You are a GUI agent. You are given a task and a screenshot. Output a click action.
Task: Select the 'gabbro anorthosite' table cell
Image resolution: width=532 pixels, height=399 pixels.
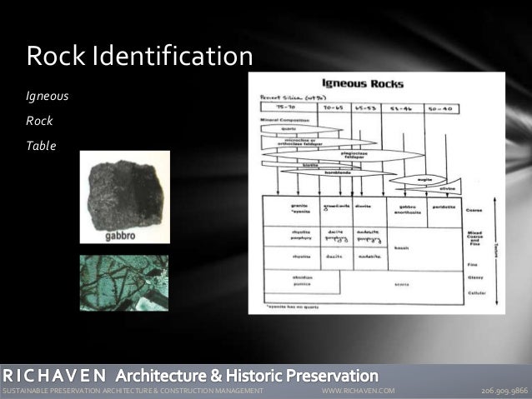tap(407, 212)
